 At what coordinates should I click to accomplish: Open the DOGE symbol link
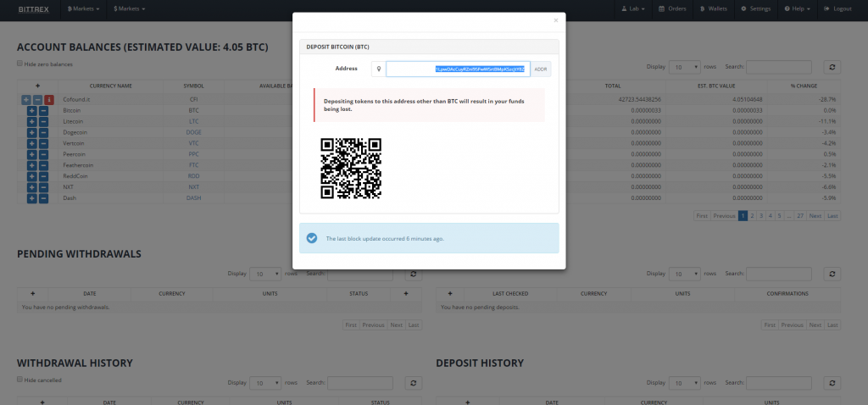pos(194,132)
